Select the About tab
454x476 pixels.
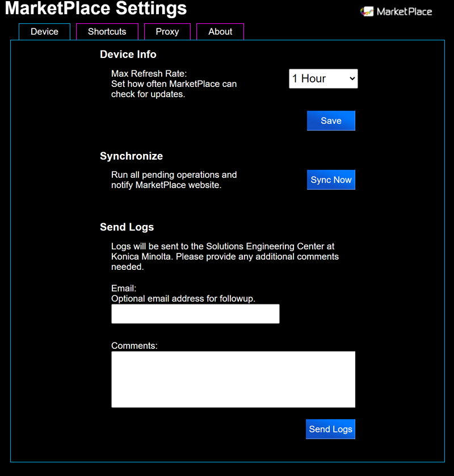tap(220, 32)
